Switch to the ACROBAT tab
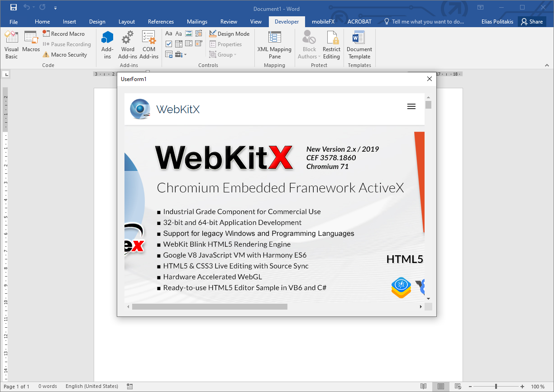The width and height of the screenshot is (554, 392). (x=359, y=22)
